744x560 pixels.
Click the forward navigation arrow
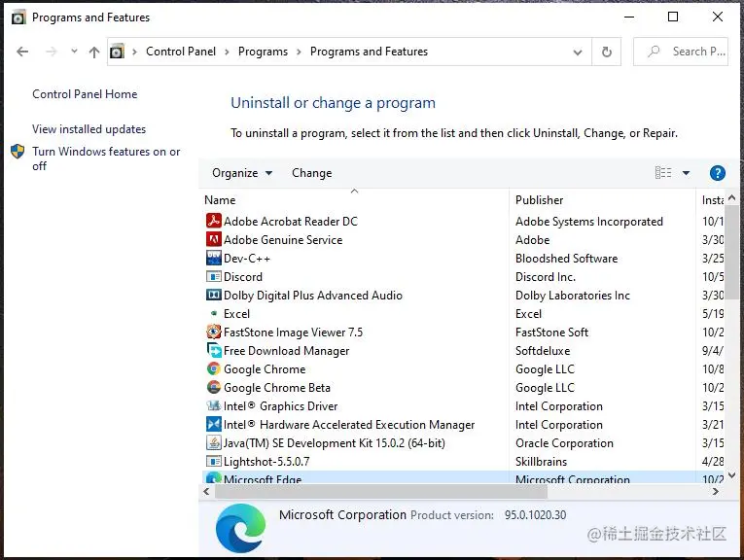coord(52,52)
